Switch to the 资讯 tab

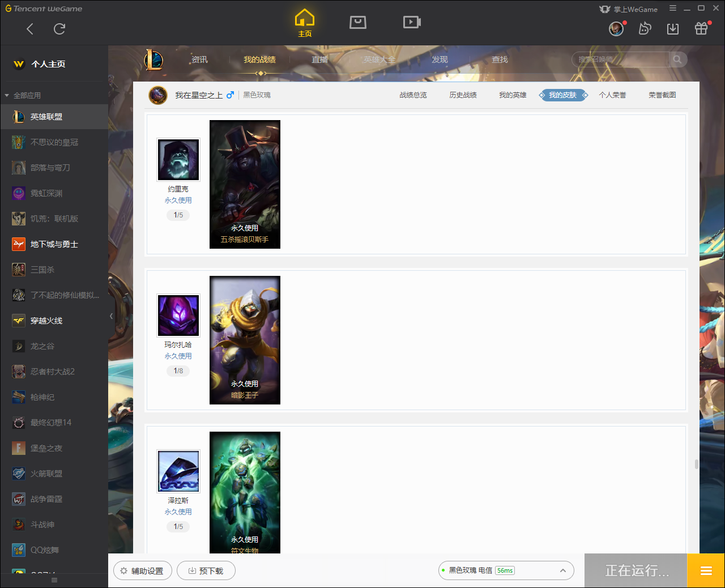point(199,59)
